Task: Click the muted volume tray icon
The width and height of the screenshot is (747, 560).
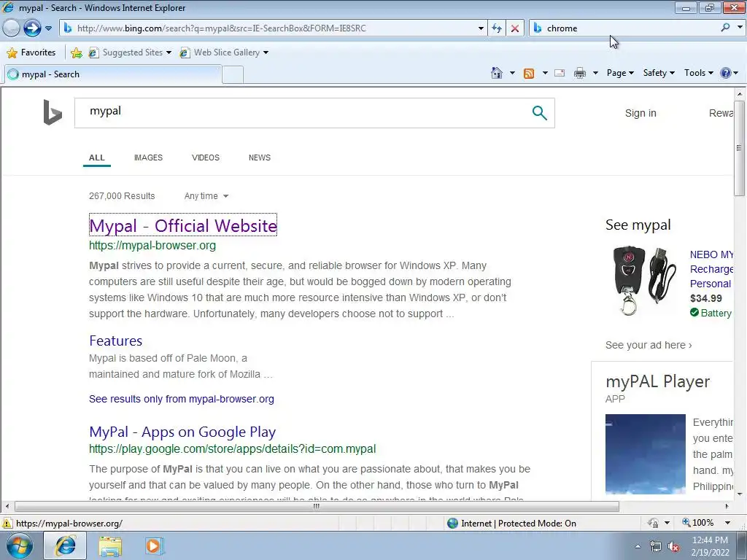Action: (x=673, y=547)
